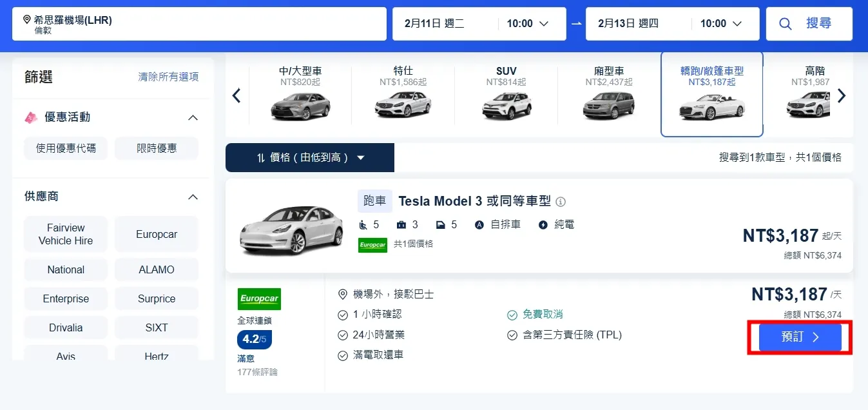Click the 4.2/5 rating badge
Viewport: 868px width, 410px height.
coord(255,339)
